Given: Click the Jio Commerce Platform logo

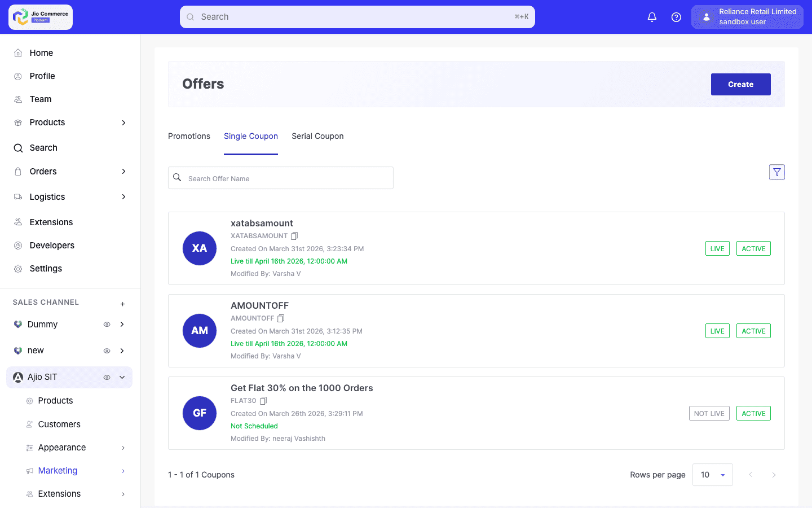Looking at the screenshot, I should tap(39, 17).
